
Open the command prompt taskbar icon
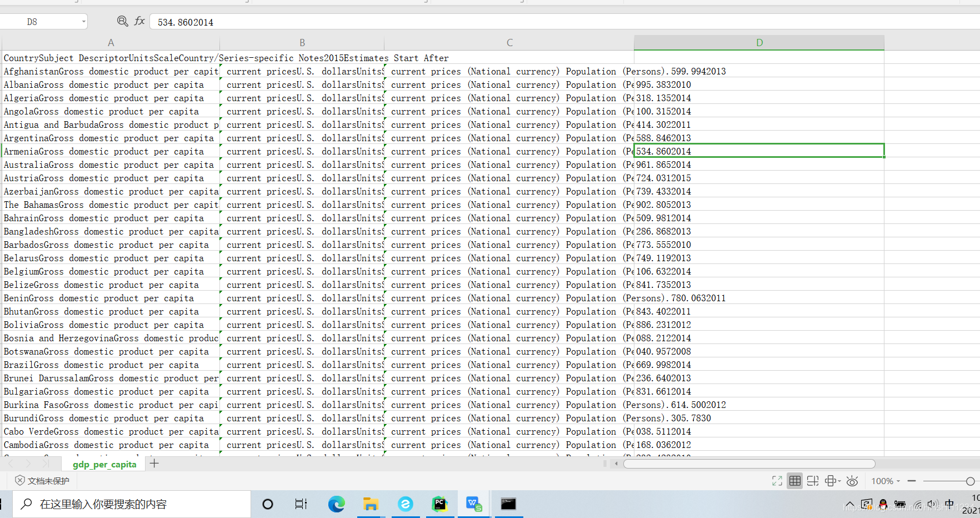508,504
